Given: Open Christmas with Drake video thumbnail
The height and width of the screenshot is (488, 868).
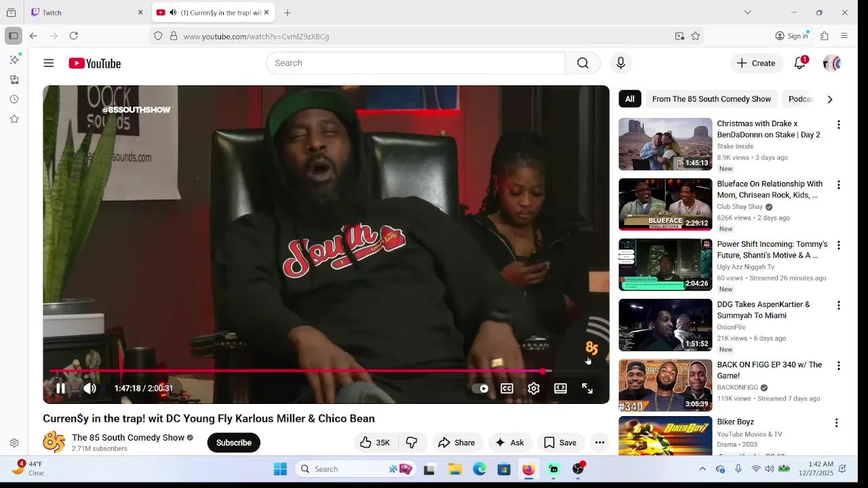Looking at the screenshot, I should (x=665, y=144).
